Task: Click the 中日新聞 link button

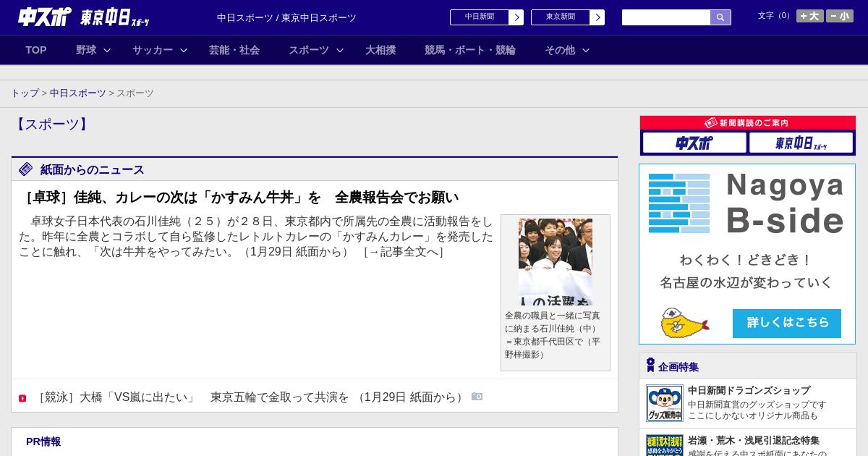Action: coord(486,17)
